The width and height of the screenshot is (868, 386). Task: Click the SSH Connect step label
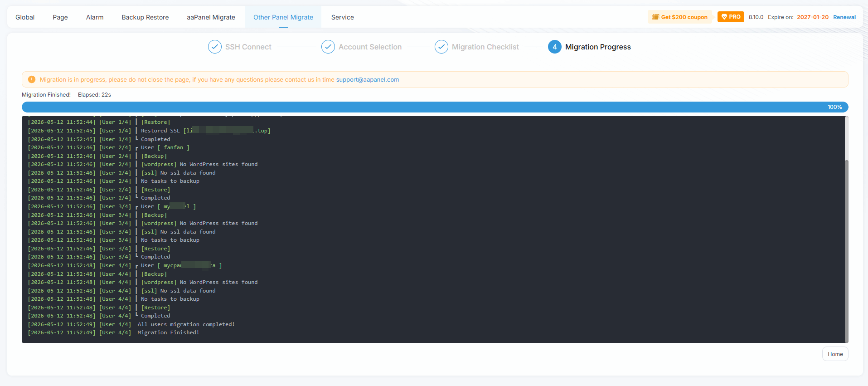pos(248,47)
